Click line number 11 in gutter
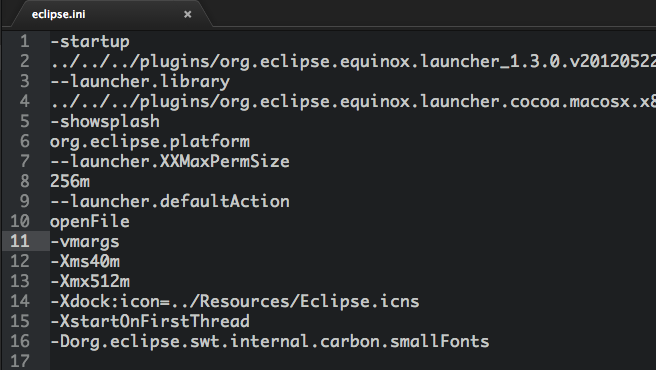656x370 pixels. click(x=20, y=241)
